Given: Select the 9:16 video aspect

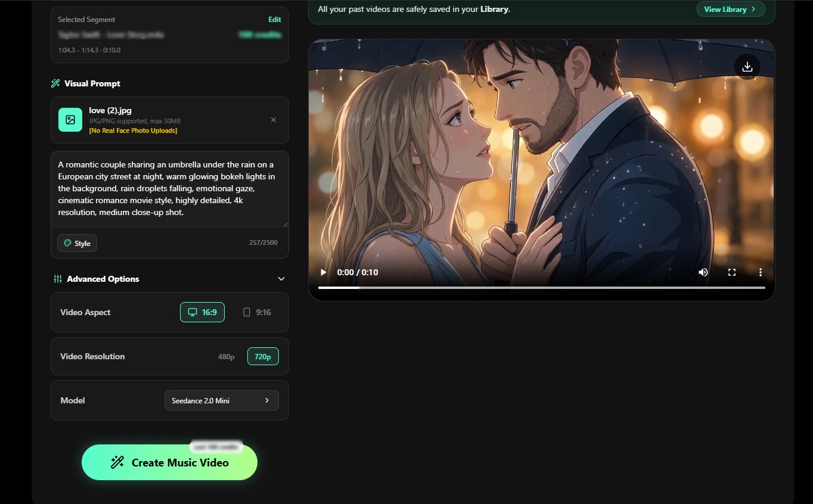Looking at the screenshot, I should 257,312.
